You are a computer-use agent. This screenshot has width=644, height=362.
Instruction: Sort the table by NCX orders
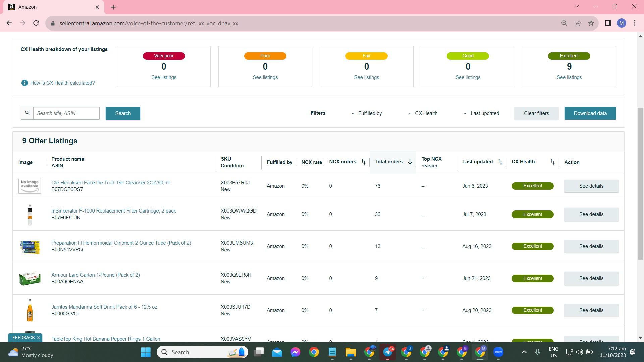[x=363, y=162]
